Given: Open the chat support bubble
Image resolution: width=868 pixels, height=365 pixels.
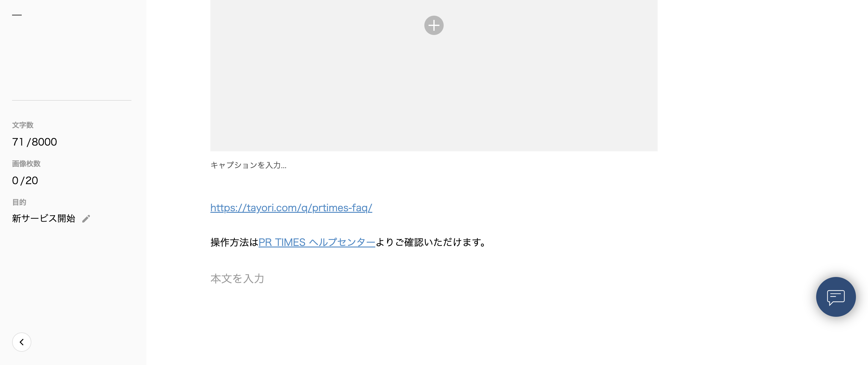Looking at the screenshot, I should pos(836,297).
